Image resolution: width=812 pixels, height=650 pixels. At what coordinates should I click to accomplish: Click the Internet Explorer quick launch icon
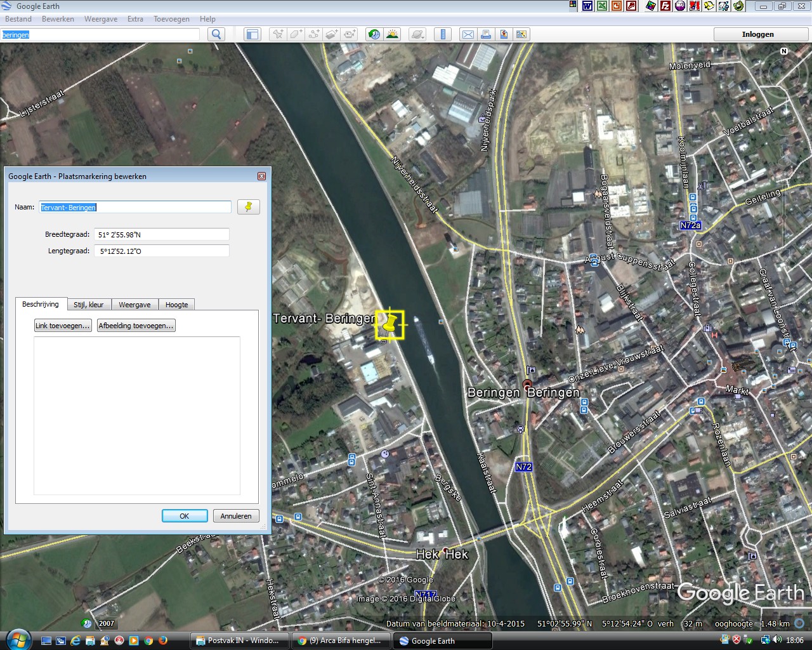point(75,640)
